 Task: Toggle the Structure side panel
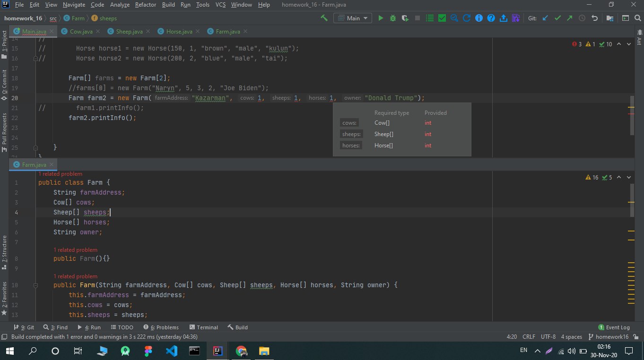(x=4, y=252)
